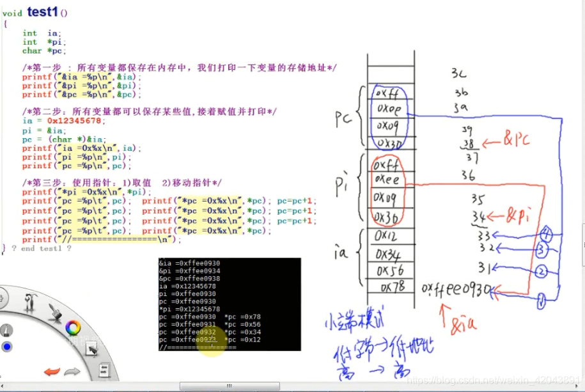Click the printf line printing &pi address
This screenshot has height=392, width=585.
pos(82,86)
